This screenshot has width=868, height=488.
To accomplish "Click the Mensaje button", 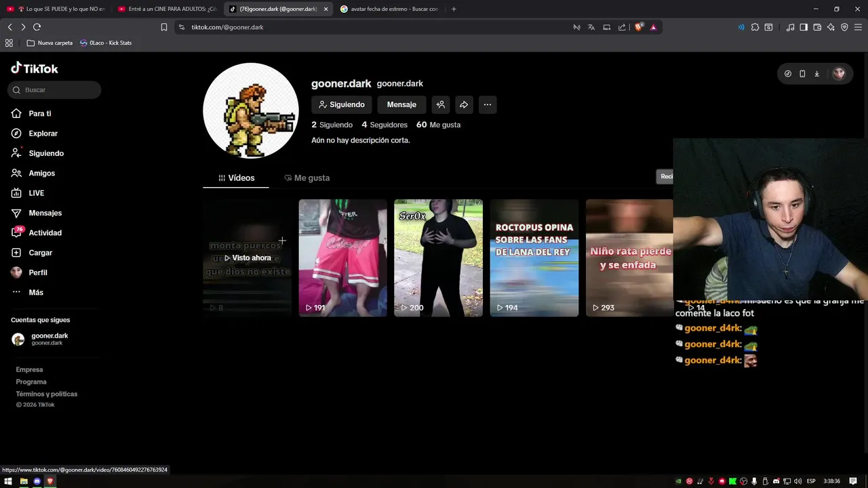I will point(401,104).
